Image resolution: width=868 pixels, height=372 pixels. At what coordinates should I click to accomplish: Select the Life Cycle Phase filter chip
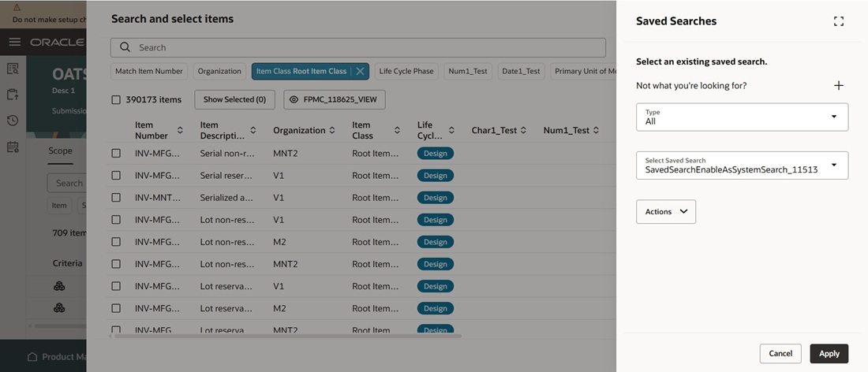click(x=406, y=71)
